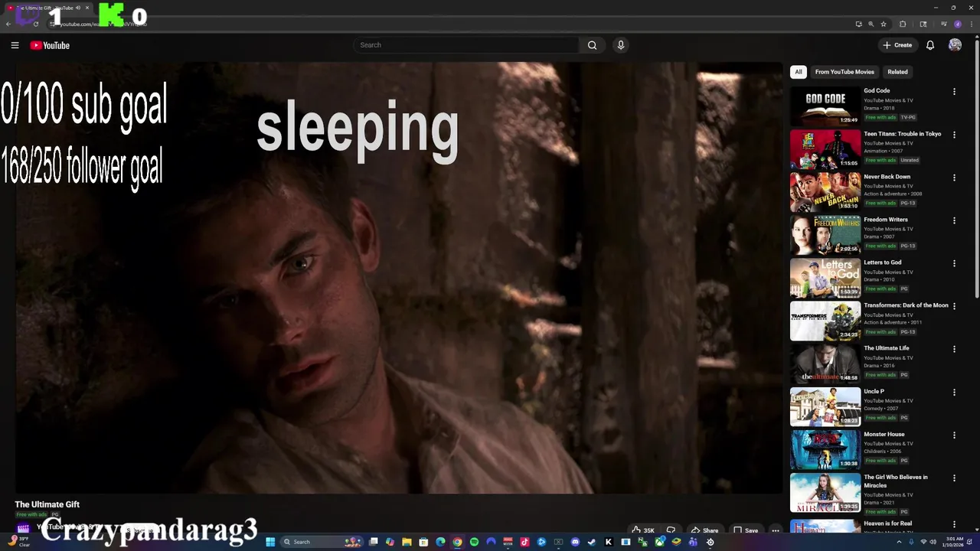Open File Explorer from taskbar
This screenshot has width=980, height=551.
(x=407, y=542)
